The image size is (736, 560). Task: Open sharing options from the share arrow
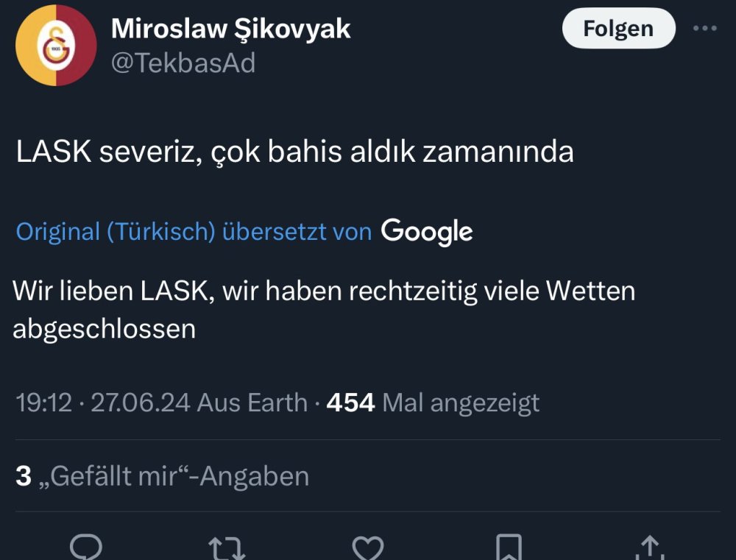648,547
